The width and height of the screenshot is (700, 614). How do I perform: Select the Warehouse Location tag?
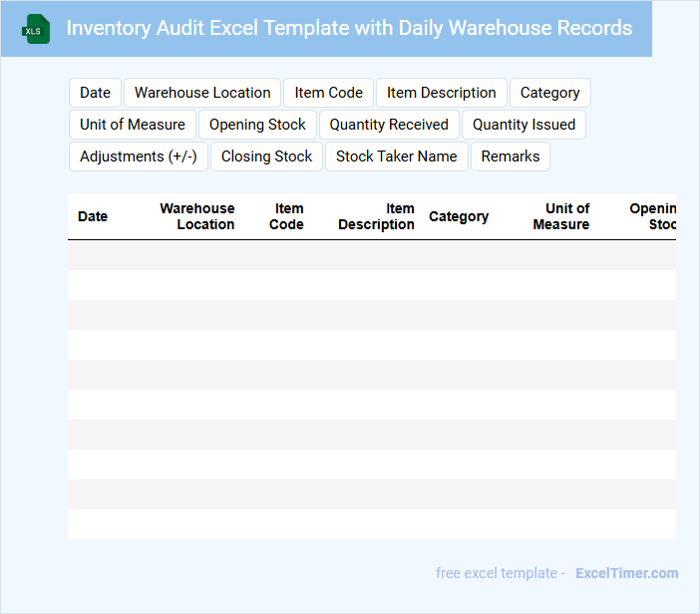[x=202, y=93]
